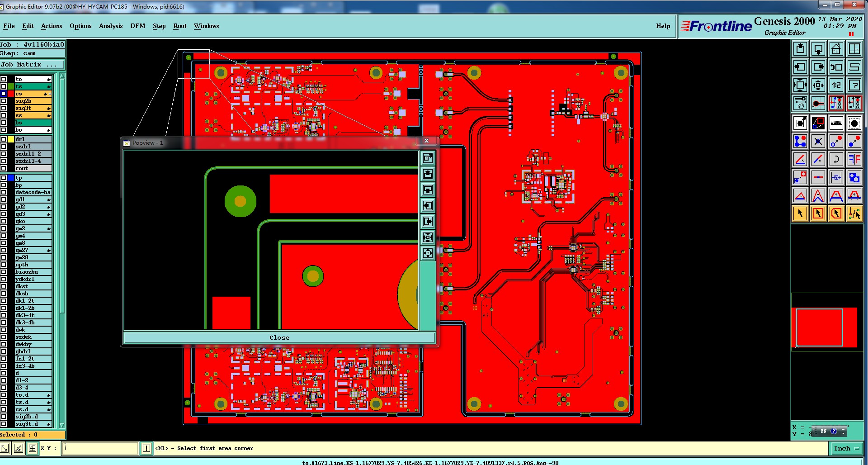The image size is (868, 465).
Task: Click the pan up arrow icon
Action: 800,49
